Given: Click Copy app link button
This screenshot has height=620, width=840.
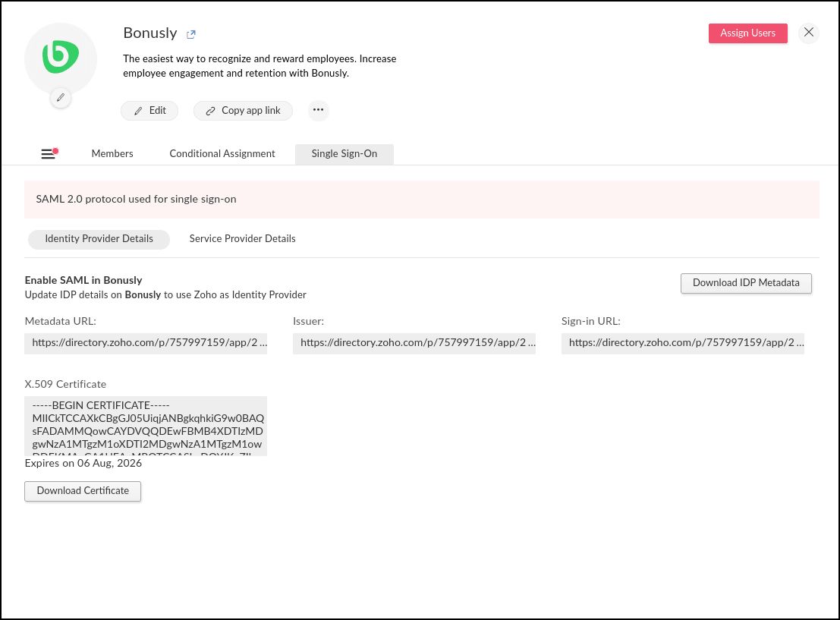Looking at the screenshot, I should click(244, 111).
